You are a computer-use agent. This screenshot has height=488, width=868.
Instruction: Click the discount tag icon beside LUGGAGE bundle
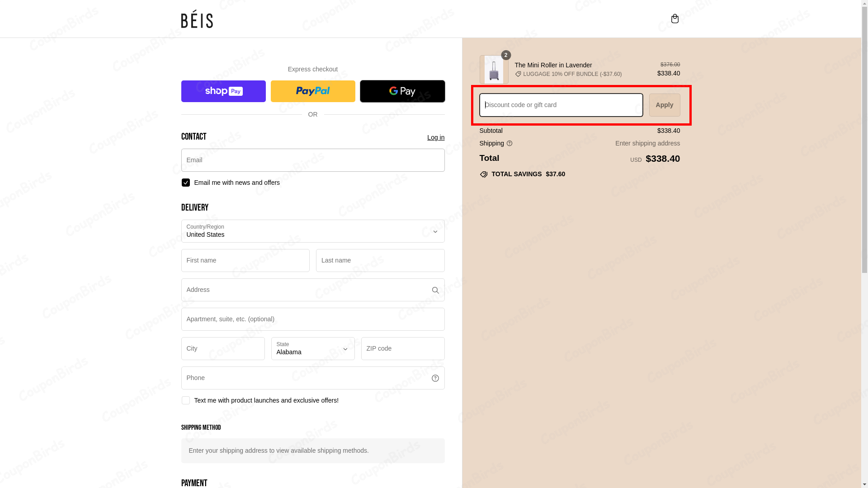tap(518, 74)
